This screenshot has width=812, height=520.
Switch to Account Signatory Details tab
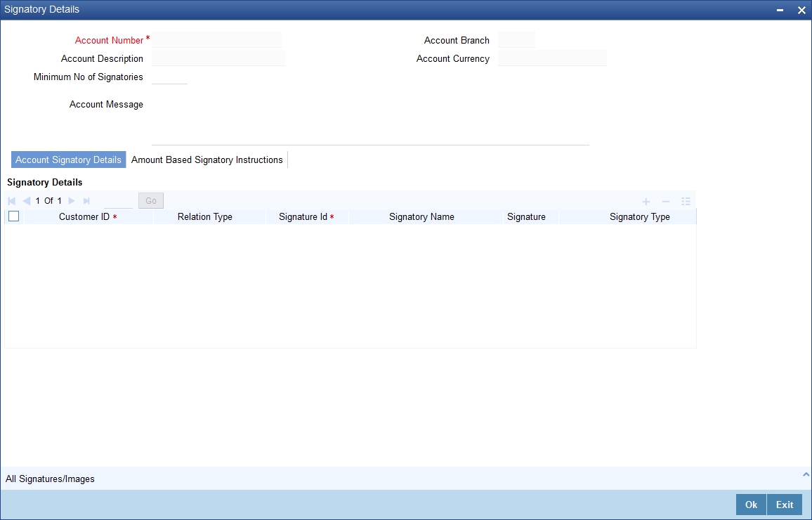pos(68,160)
